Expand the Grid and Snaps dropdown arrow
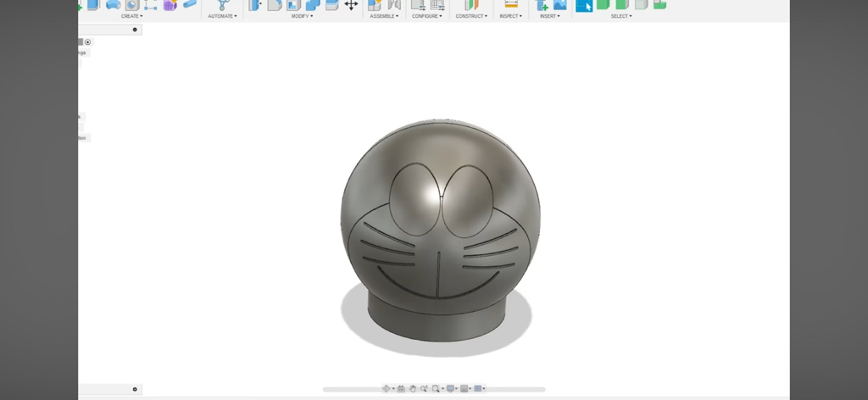The width and height of the screenshot is (868, 400). click(470, 389)
